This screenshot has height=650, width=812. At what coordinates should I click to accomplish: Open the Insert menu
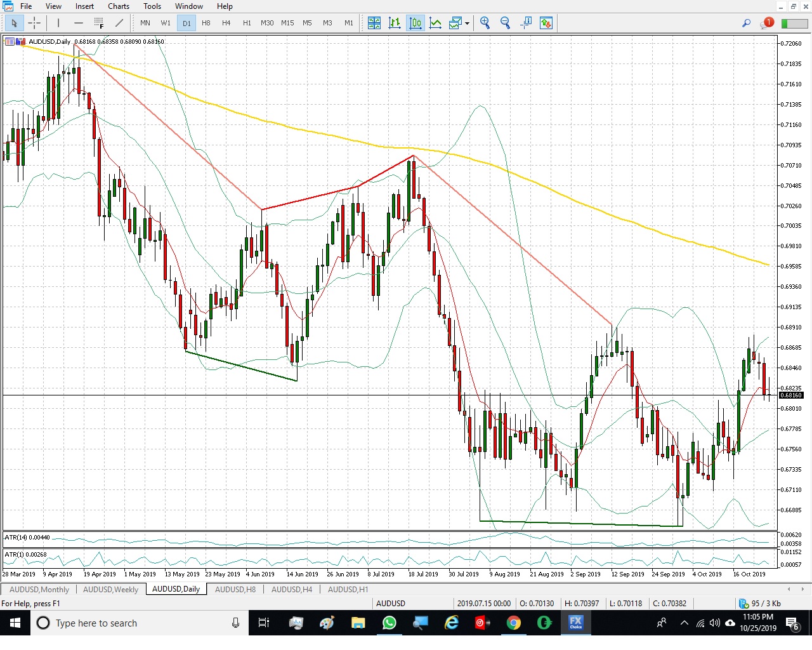(x=84, y=6)
